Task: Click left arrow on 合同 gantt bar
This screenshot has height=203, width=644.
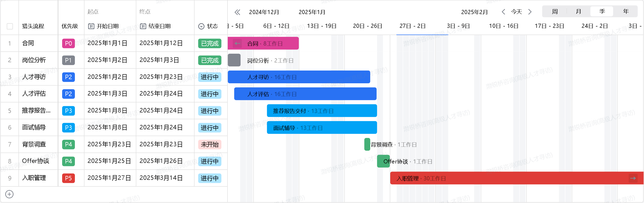Action: coord(237,43)
